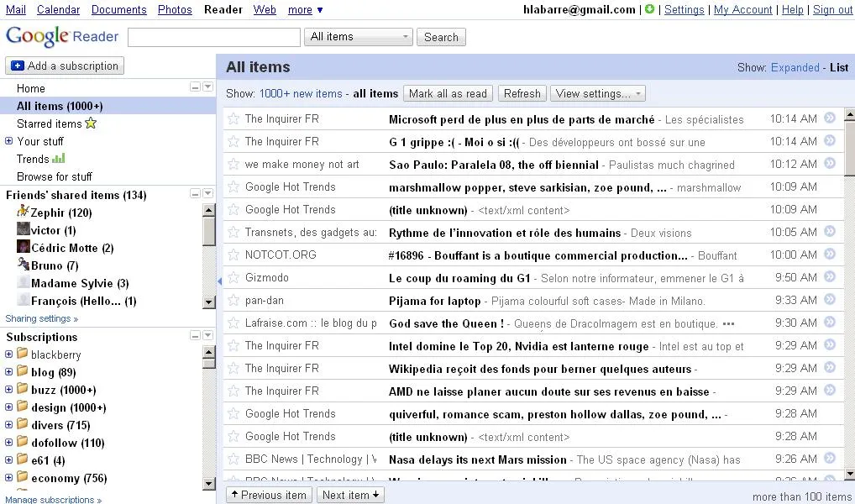The width and height of the screenshot is (855, 504).
Task: Open original link arrow for God save the Queen
Action: tap(829, 322)
